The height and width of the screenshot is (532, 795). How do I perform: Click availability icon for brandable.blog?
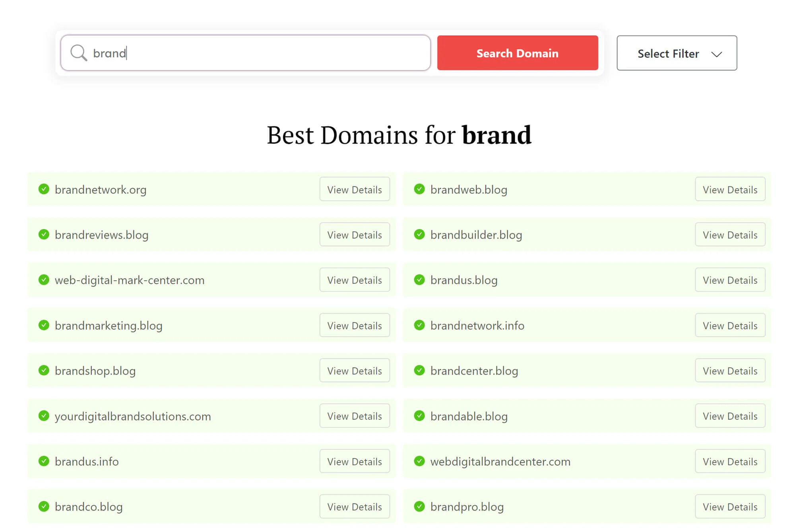pos(419,416)
